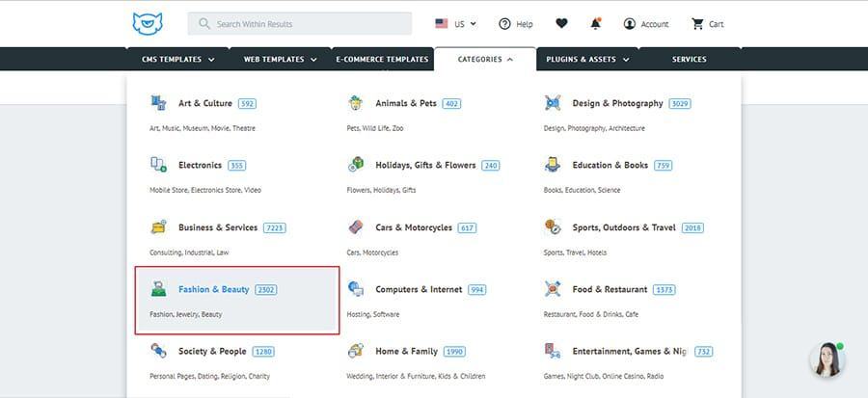
Task: Open Business & Services category link
Action: (x=218, y=227)
